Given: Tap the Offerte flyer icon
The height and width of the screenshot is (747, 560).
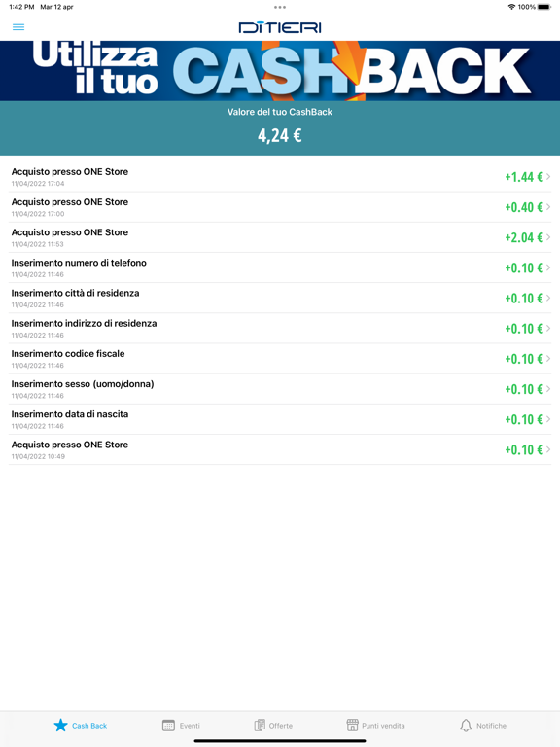Looking at the screenshot, I should pyautogui.click(x=260, y=725).
